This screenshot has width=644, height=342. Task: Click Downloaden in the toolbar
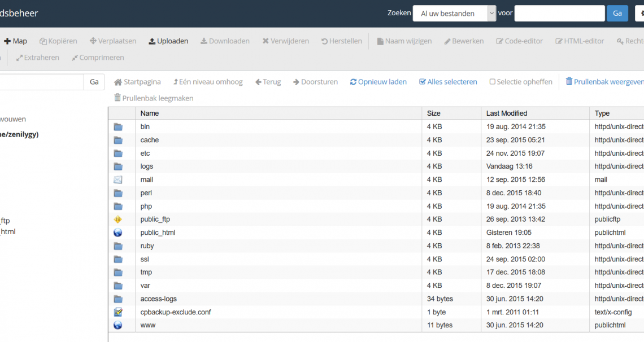(x=225, y=41)
